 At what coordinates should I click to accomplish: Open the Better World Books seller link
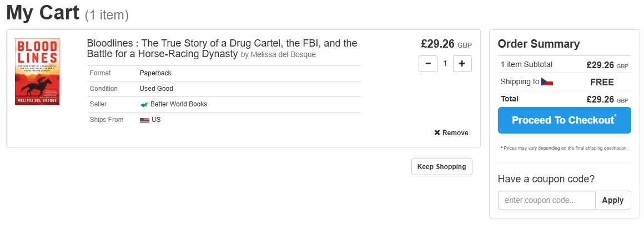[178, 104]
